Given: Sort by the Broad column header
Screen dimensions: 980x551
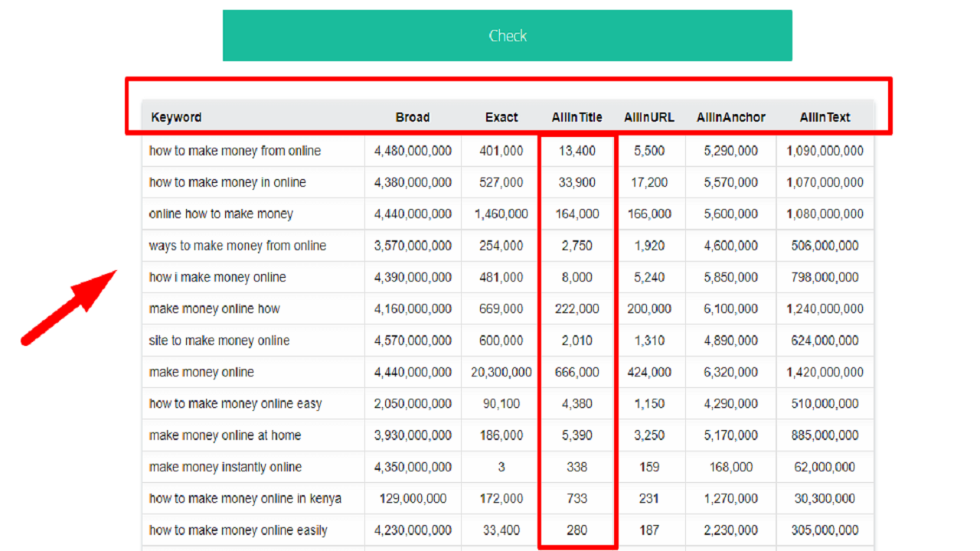Looking at the screenshot, I should coord(413,117).
